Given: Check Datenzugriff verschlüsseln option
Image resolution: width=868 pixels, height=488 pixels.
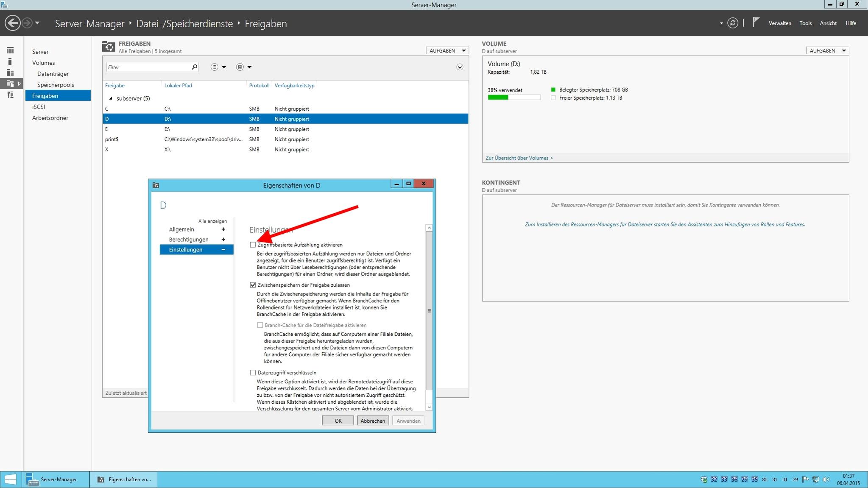Looking at the screenshot, I should tap(253, 373).
